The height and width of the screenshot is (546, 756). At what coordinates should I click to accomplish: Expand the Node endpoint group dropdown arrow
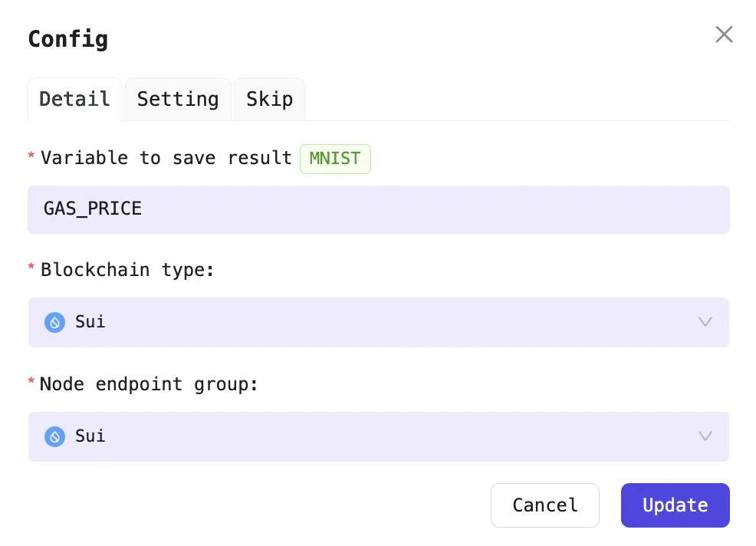coord(705,436)
